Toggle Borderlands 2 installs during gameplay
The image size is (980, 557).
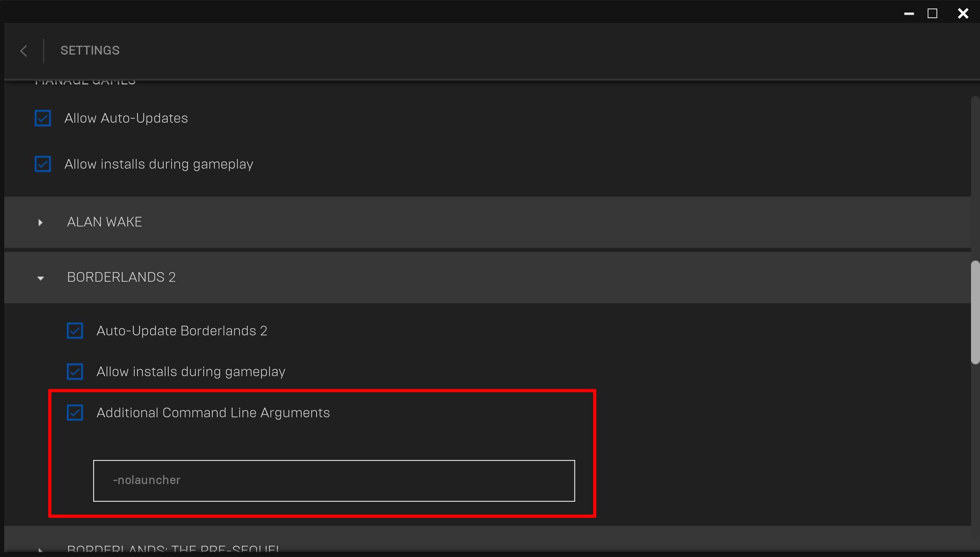click(x=75, y=371)
